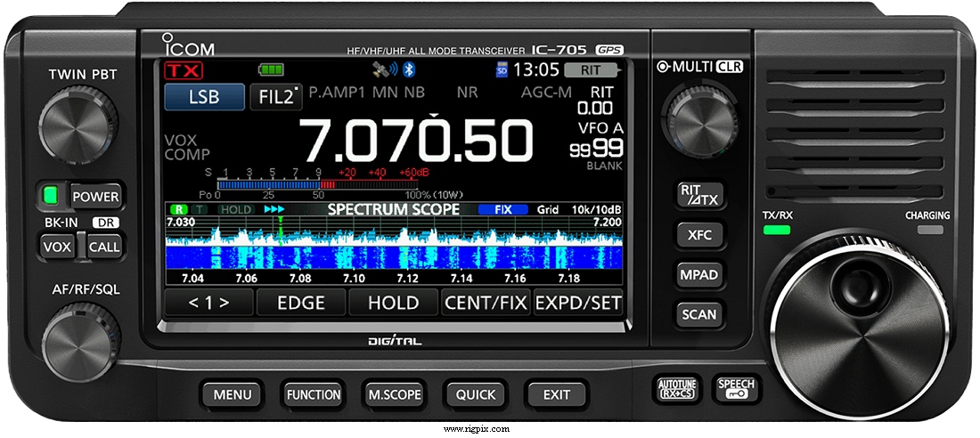The width and height of the screenshot is (980, 438).
Task: Tap the BLANK memory name label
Action: tap(604, 166)
